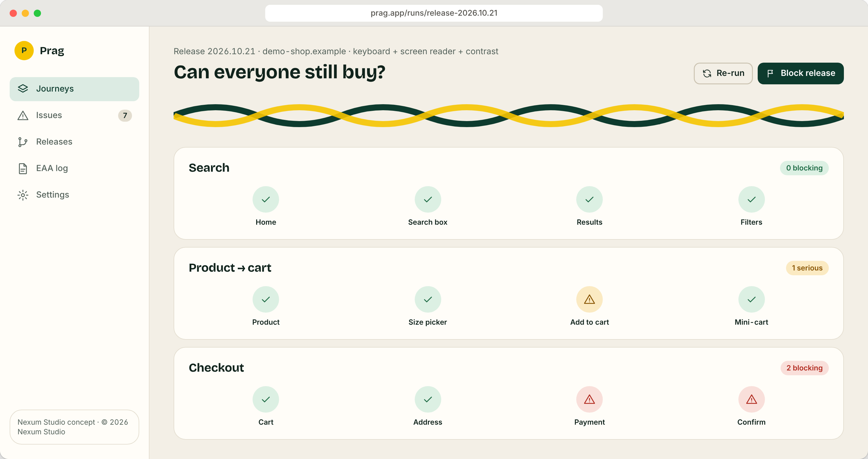Click the Can everyone still buy? title
The width and height of the screenshot is (868, 459).
point(279,72)
